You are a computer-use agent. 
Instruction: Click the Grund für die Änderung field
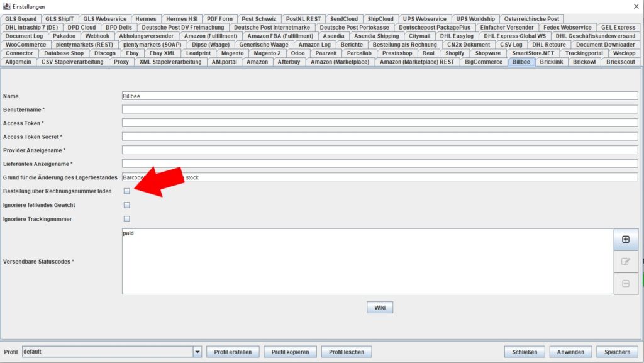click(x=380, y=177)
